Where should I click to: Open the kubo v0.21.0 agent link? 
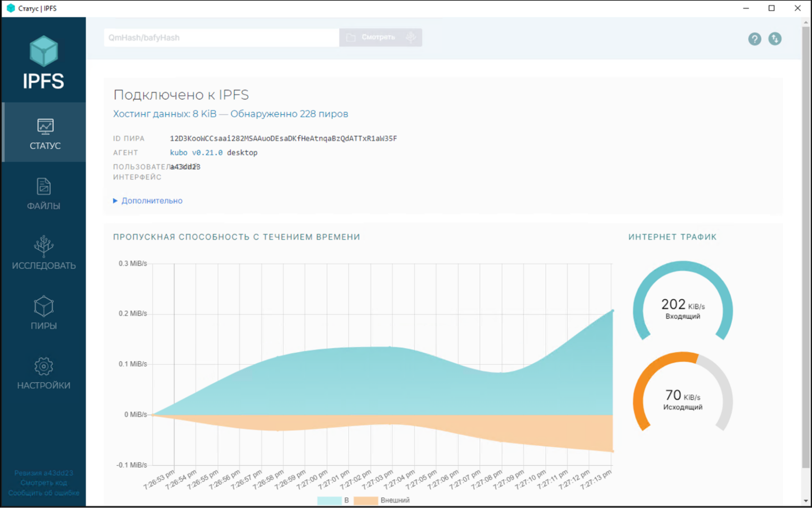coord(196,153)
